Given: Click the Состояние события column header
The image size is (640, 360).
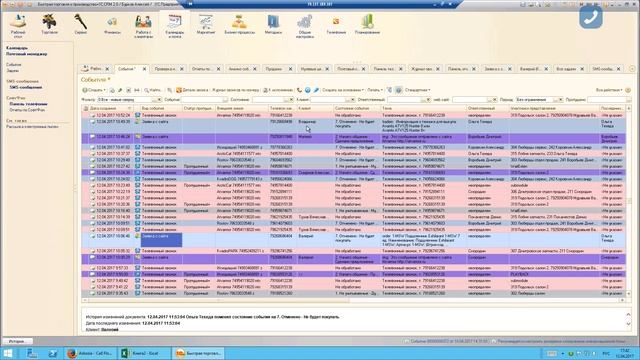Looking at the screenshot, I should tap(357, 108).
